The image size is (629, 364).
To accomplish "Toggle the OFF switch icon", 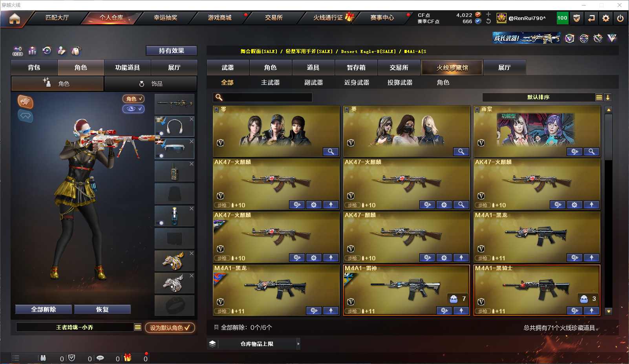I will click(x=17, y=51).
